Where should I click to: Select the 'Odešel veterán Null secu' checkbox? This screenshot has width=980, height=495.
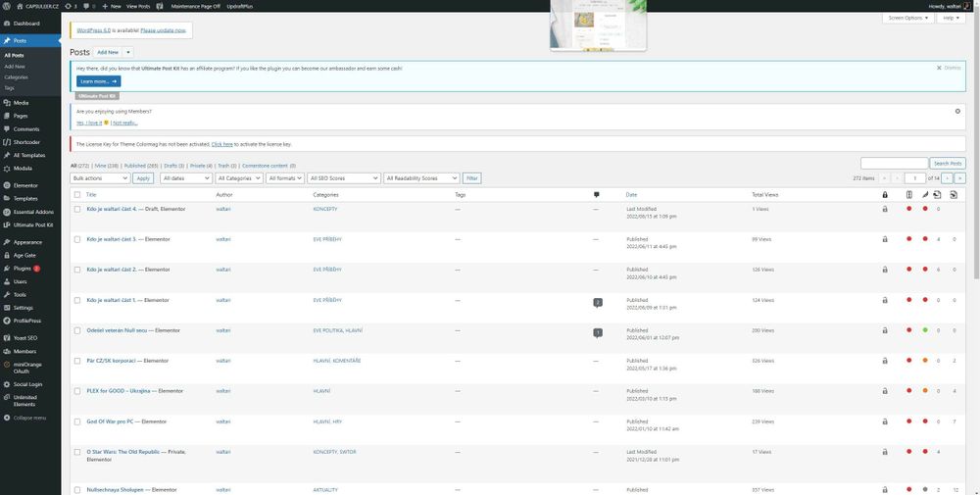click(x=77, y=330)
